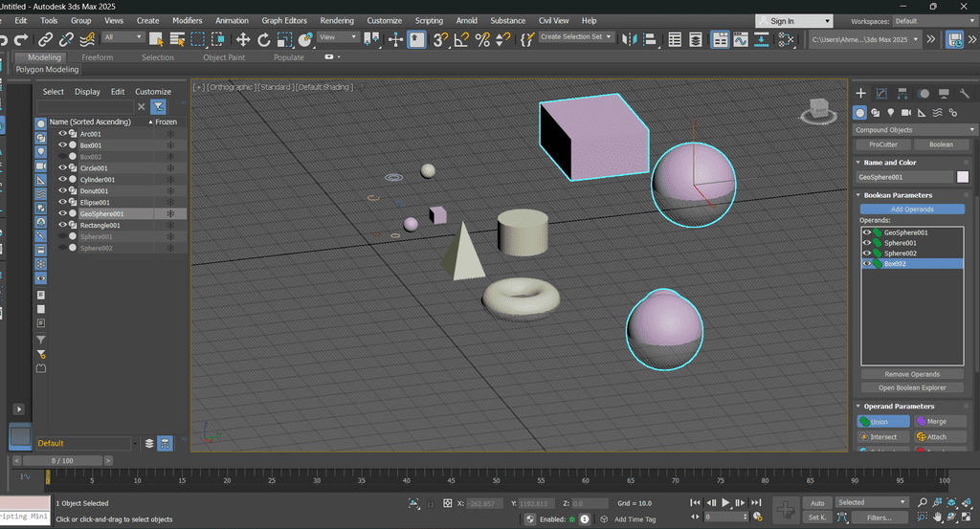Open the Workspaces Default dropdown
The width and height of the screenshot is (980, 529).
click(x=934, y=21)
